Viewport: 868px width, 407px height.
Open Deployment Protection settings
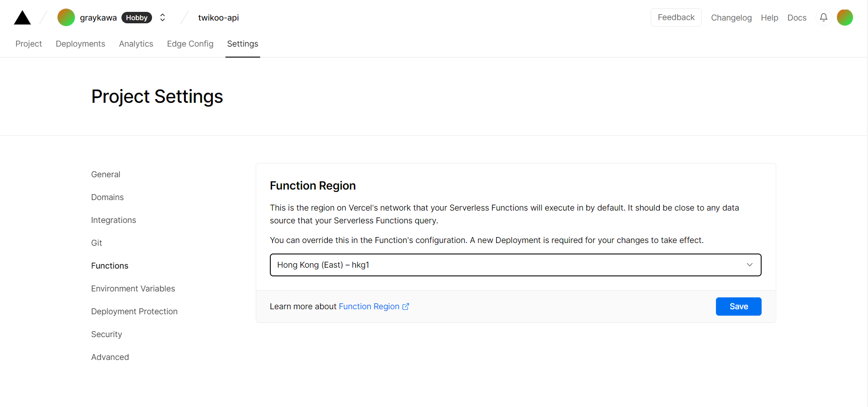[134, 312]
